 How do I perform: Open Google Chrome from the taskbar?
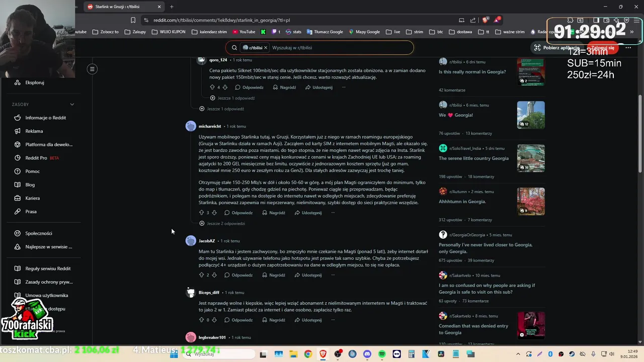pos(308,354)
